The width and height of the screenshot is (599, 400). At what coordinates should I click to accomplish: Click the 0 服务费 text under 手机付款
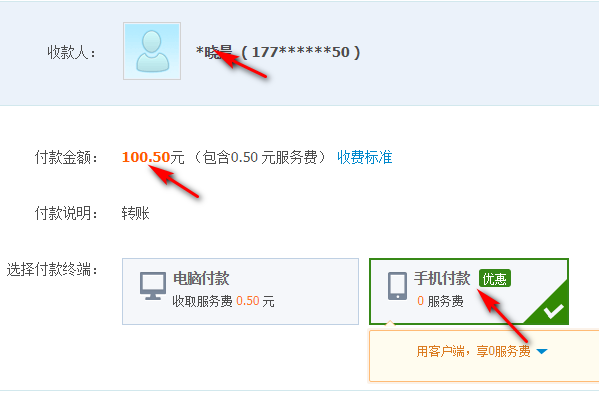coord(440,301)
